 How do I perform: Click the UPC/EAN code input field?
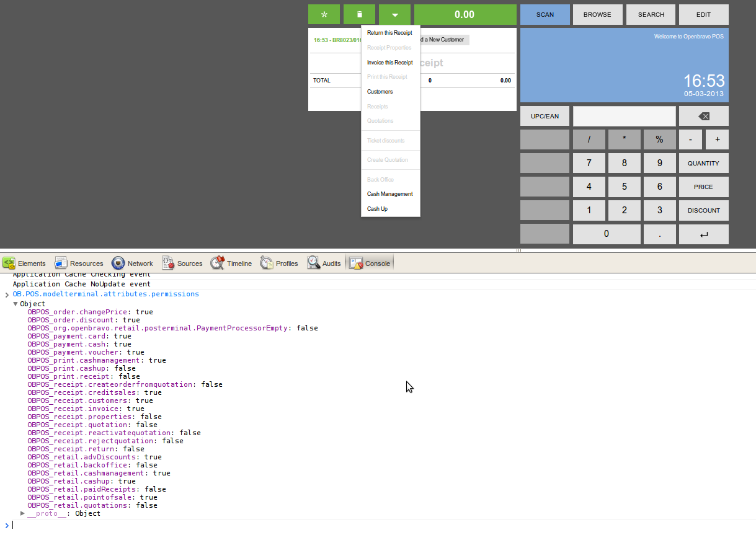[624, 116]
